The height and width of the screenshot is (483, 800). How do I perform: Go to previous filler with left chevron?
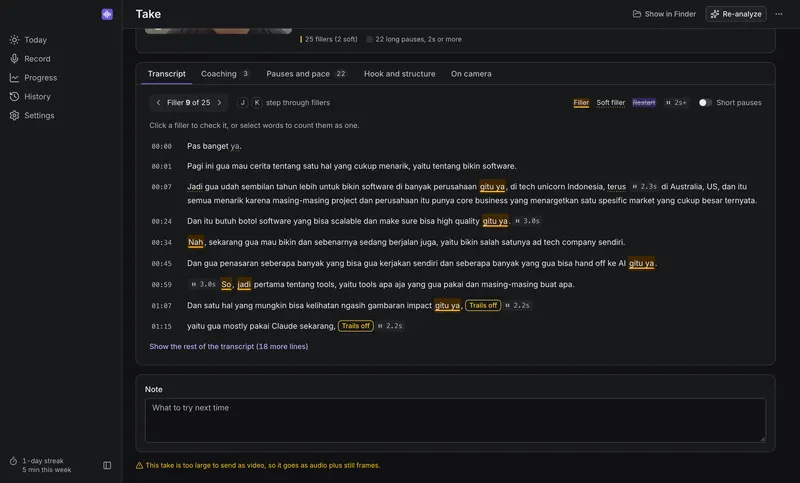tap(158, 103)
